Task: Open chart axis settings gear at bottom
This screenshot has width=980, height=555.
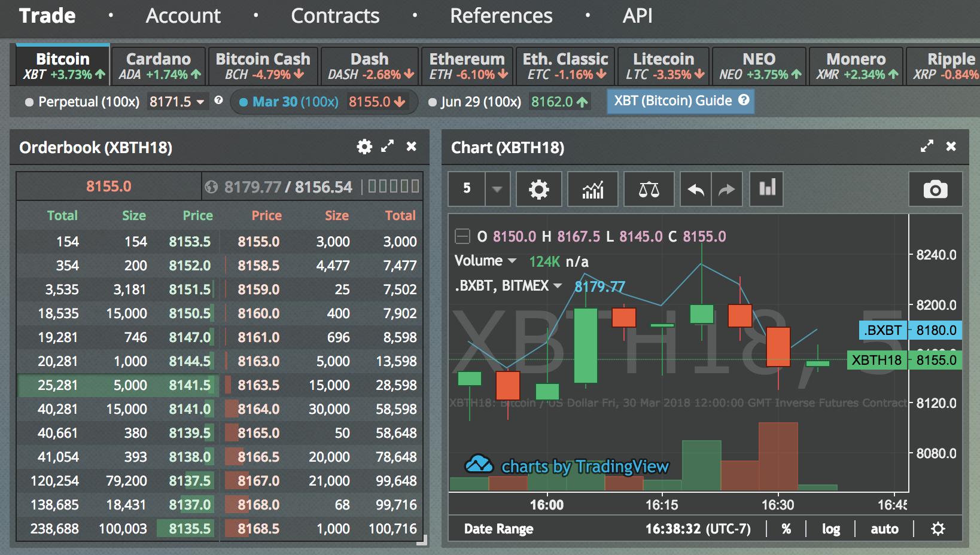Action: coord(938,529)
